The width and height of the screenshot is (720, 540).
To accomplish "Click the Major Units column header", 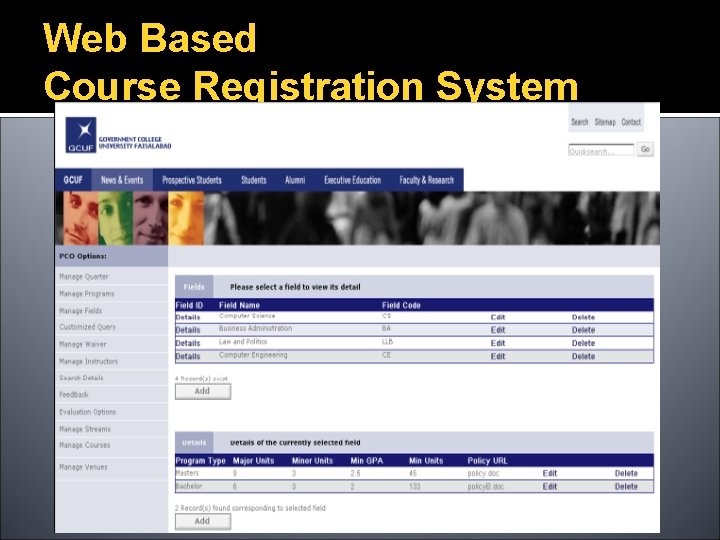I will pos(253,461).
